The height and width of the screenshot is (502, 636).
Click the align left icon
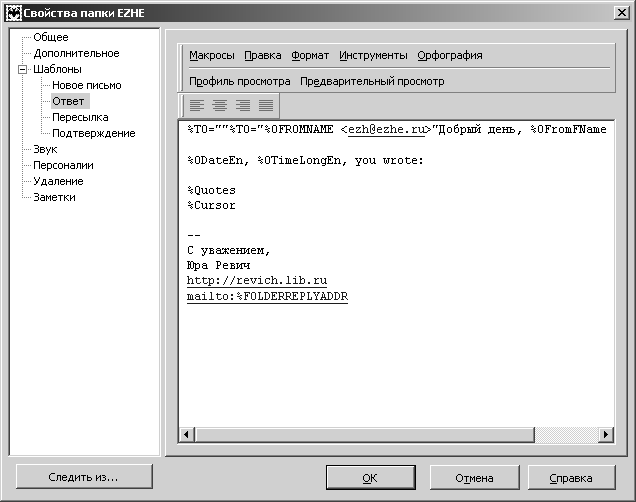click(x=197, y=105)
